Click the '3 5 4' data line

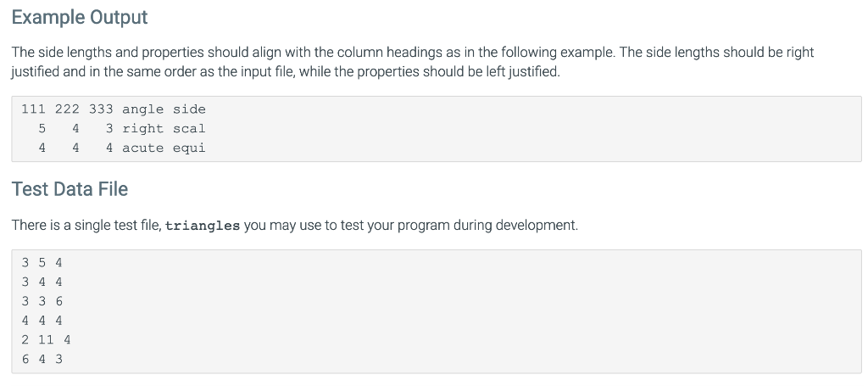pyautogui.click(x=42, y=262)
